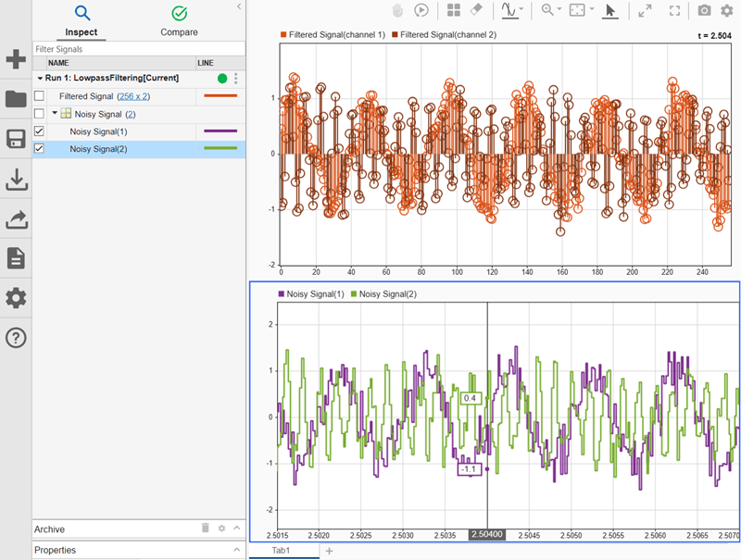The image size is (741, 560).
Task: Click the NAME column header
Action: tap(121, 63)
